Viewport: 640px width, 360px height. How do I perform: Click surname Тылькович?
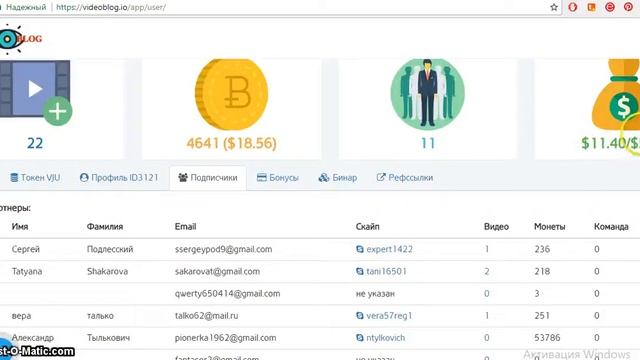tap(108, 338)
